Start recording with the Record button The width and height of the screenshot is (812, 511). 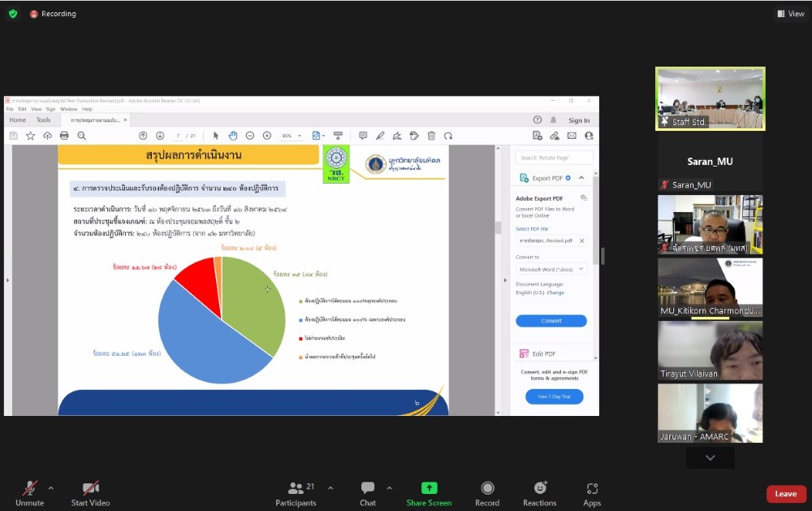(487, 493)
